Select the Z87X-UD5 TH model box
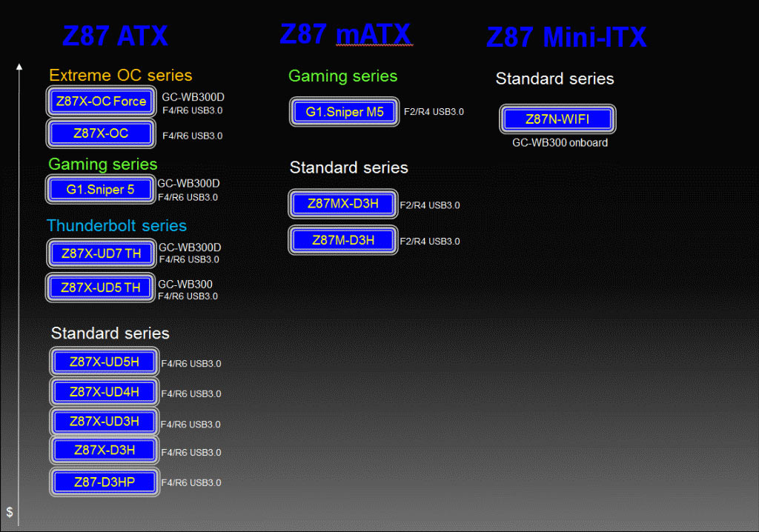 (101, 287)
